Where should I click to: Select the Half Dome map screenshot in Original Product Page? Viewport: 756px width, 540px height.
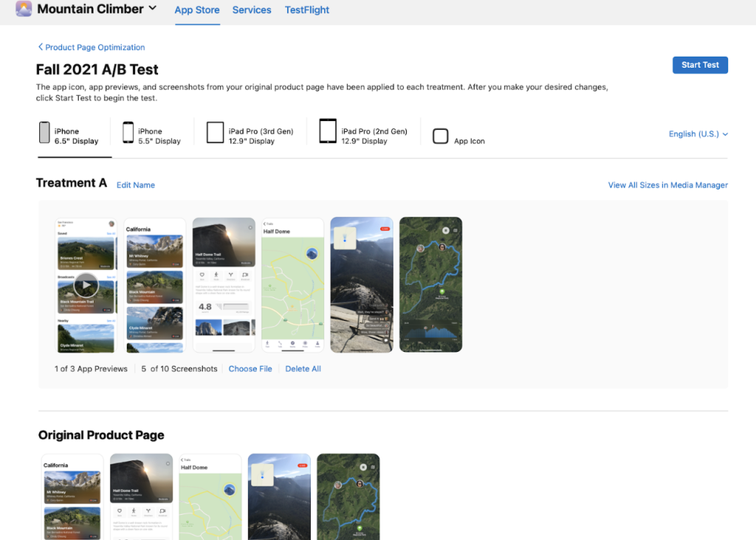(210, 496)
